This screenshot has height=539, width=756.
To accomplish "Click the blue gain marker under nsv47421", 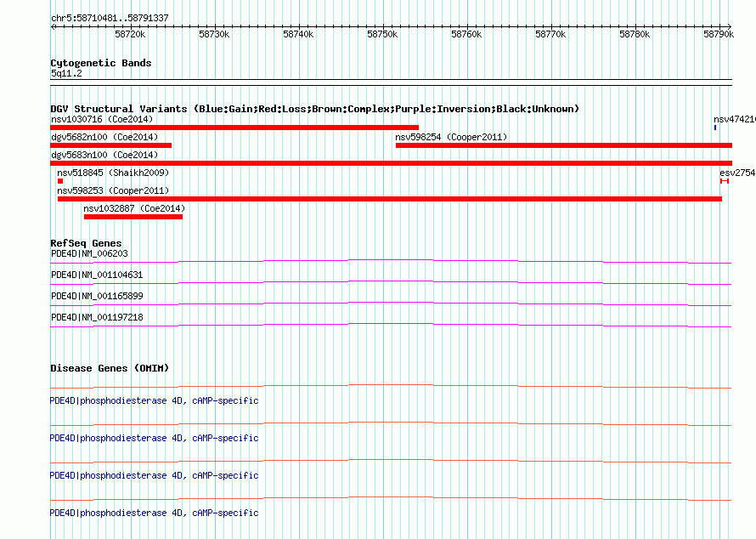I will (x=715, y=128).
